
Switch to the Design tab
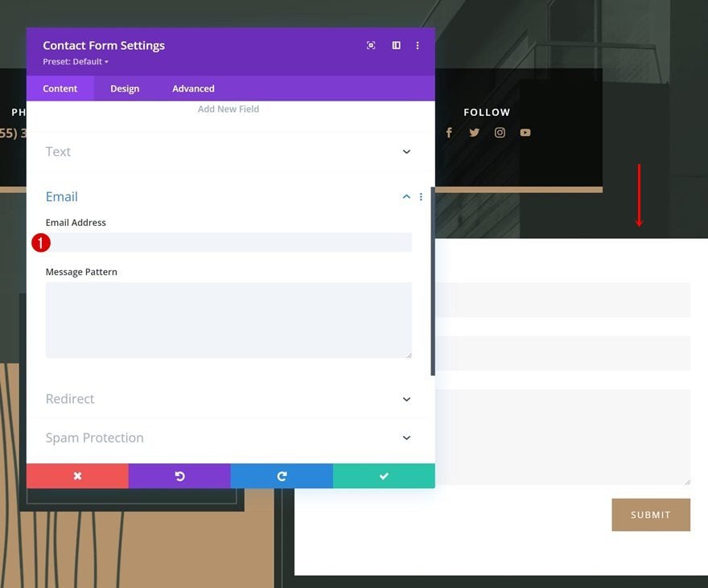(x=125, y=88)
